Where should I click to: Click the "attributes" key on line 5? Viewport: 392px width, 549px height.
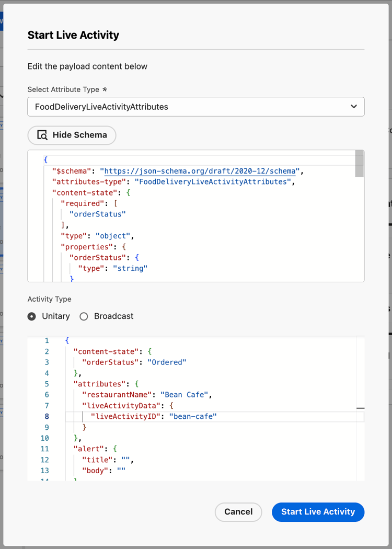(x=99, y=384)
